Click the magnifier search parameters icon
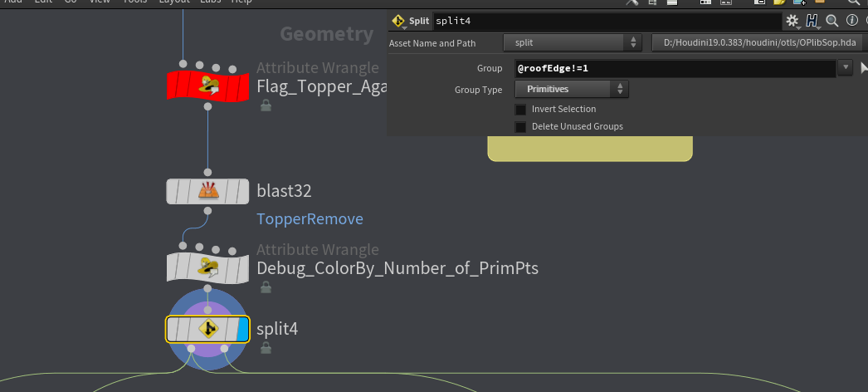This screenshot has height=392, width=868. click(x=831, y=20)
